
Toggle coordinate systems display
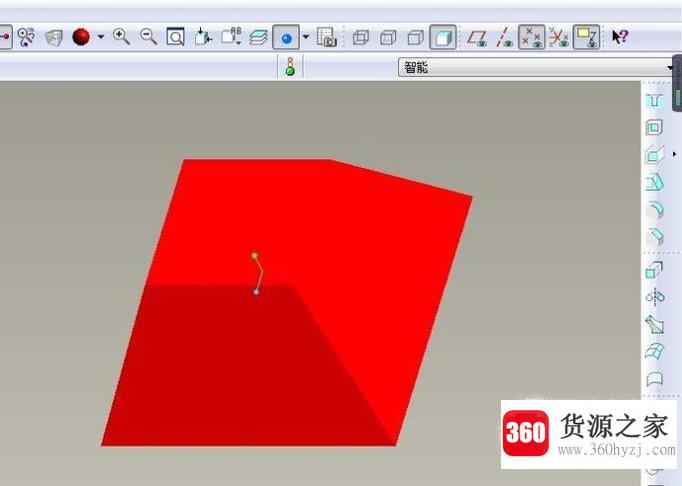pos(558,37)
